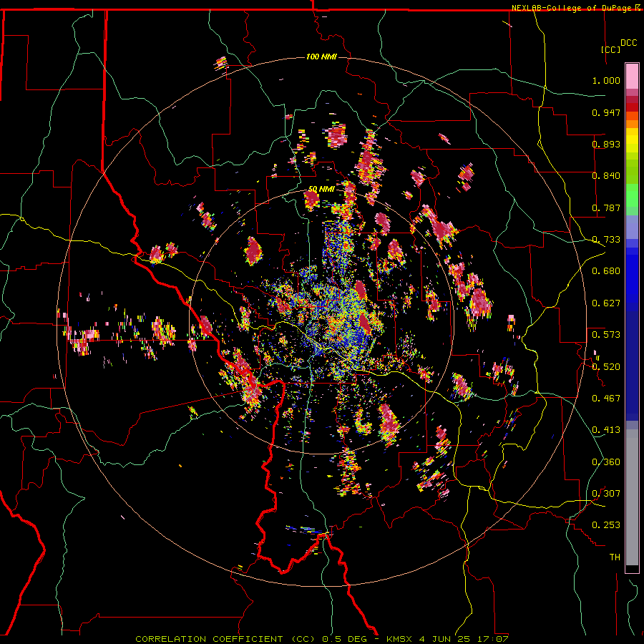Click the TH threshold legend label

pyautogui.click(x=615, y=557)
